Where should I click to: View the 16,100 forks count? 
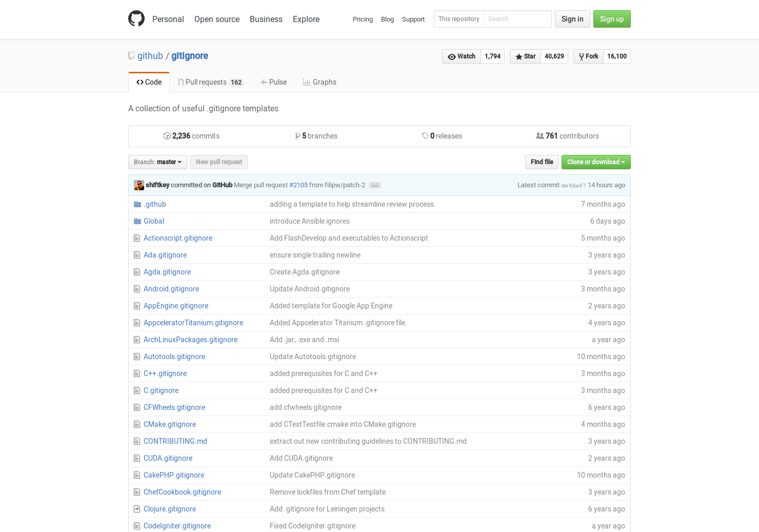[617, 56]
